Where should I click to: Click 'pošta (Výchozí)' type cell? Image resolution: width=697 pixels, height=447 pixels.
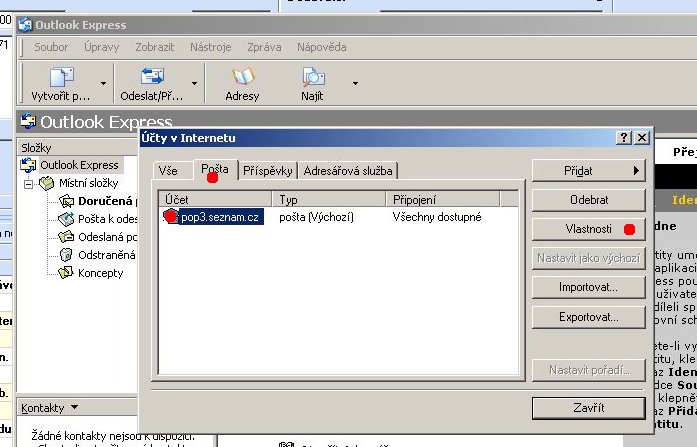click(x=316, y=217)
